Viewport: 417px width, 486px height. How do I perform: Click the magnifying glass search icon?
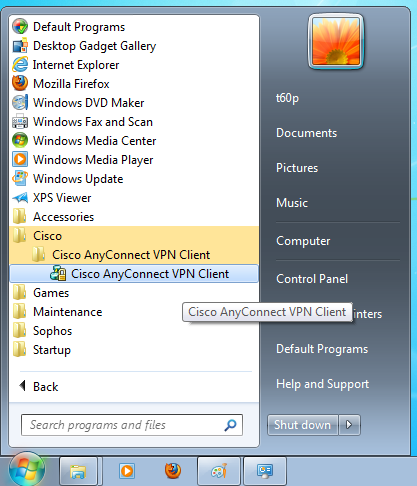coord(230,425)
